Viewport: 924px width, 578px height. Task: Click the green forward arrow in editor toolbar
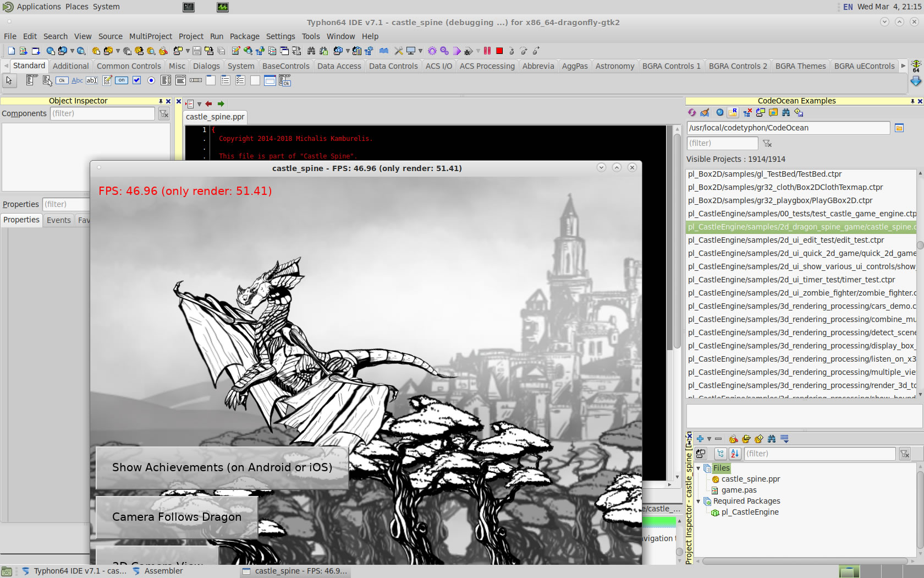tap(221, 103)
